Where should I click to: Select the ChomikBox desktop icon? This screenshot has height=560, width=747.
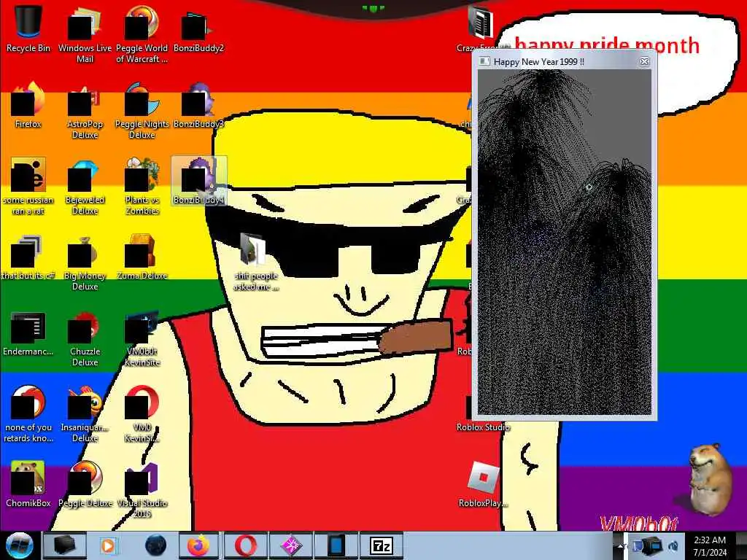(28, 484)
